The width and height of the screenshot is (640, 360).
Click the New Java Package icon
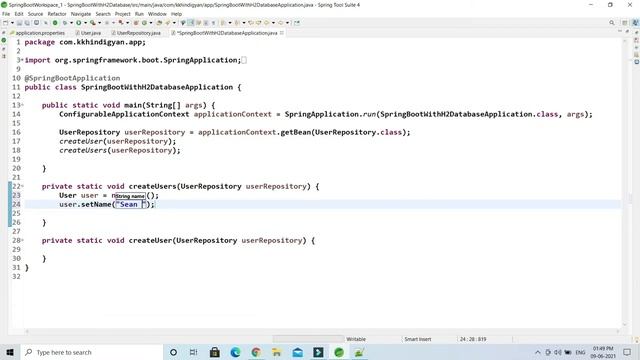pyautogui.click(x=136, y=23)
